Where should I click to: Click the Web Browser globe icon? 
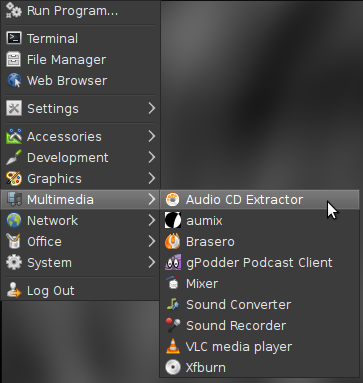pyautogui.click(x=14, y=80)
